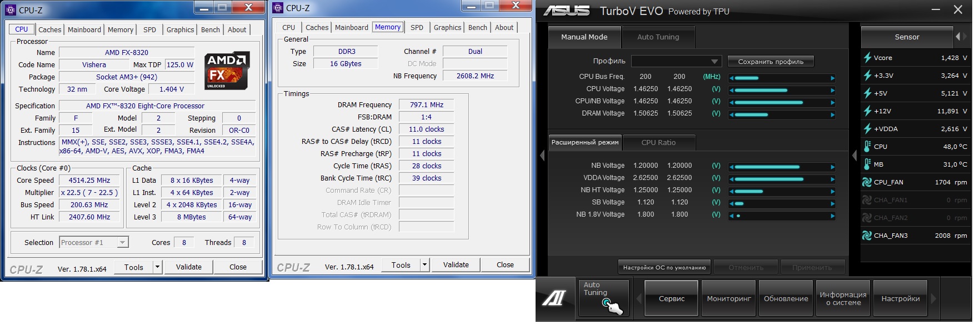The image size is (980, 330).
Task: Click the CPU-Z icon in the left window title bar
Action: [x=11, y=9]
